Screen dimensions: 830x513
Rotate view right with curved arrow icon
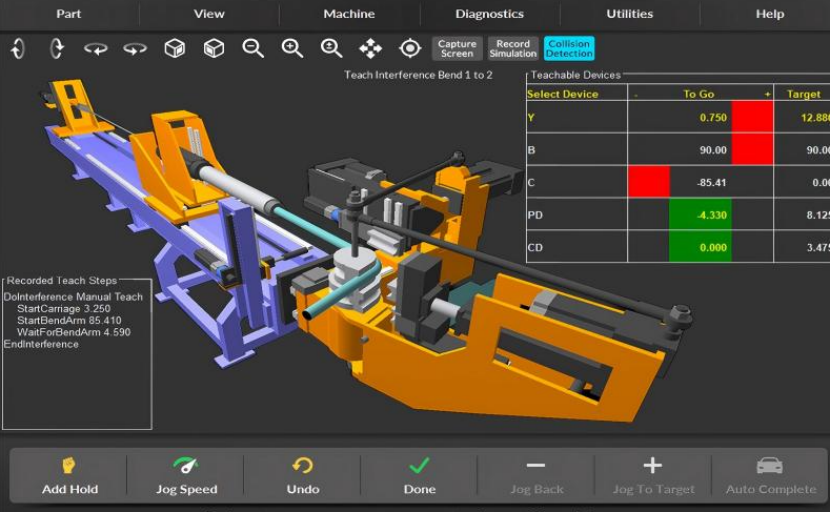coord(135,49)
